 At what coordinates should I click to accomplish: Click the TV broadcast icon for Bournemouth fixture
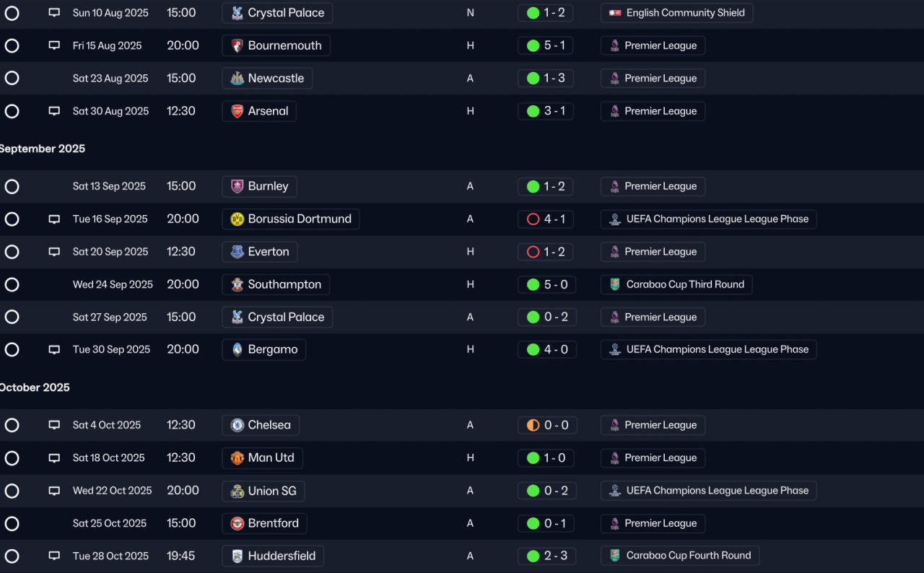54,45
